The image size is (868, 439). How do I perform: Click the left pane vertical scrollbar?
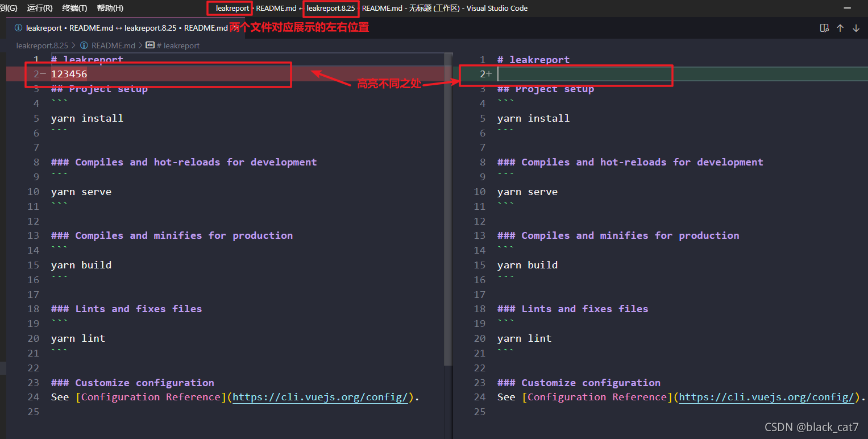pyautogui.click(x=448, y=209)
